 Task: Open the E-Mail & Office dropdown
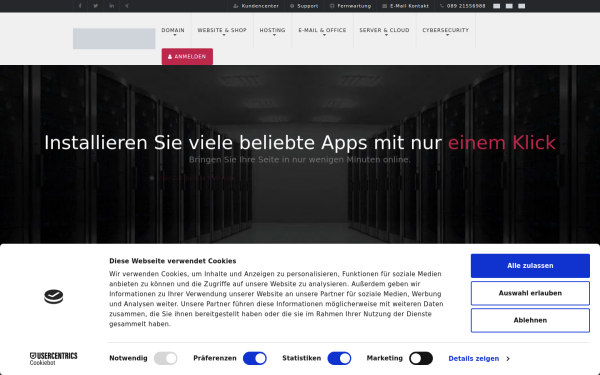click(x=322, y=31)
